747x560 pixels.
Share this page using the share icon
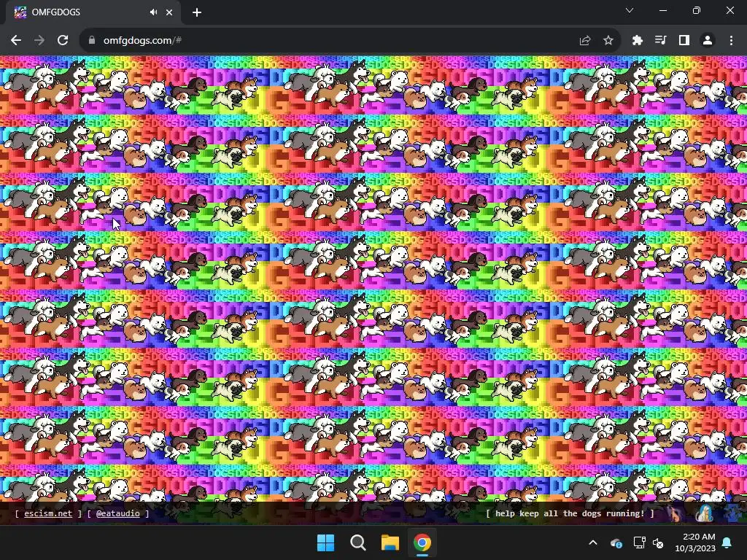(585, 41)
